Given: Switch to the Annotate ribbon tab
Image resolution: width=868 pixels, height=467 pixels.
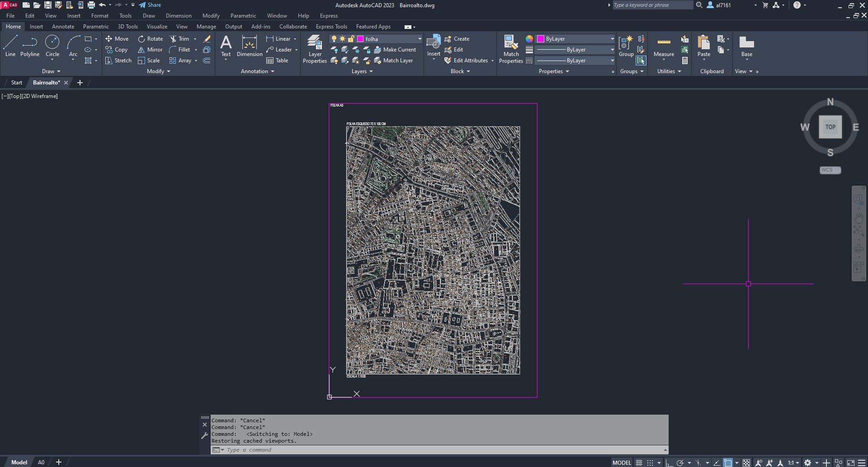Looking at the screenshot, I should point(63,27).
